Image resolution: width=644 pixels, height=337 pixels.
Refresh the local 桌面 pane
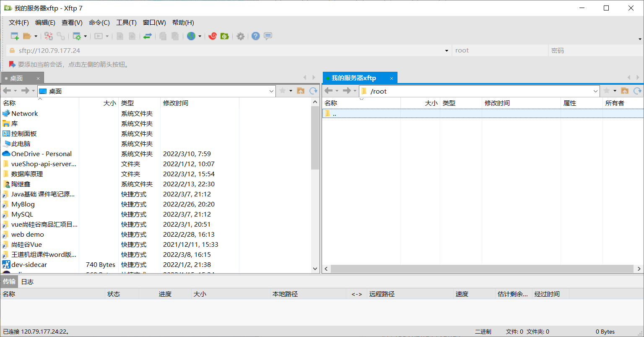coord(313,91)
